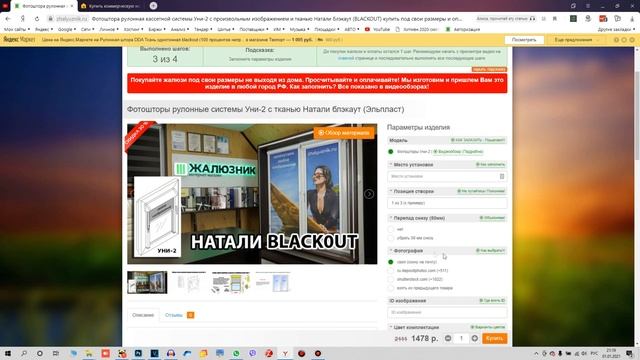Viewport: 640px width, 360px height.
Task: Click the quantity input field
Action: click(x=461, y=338)
